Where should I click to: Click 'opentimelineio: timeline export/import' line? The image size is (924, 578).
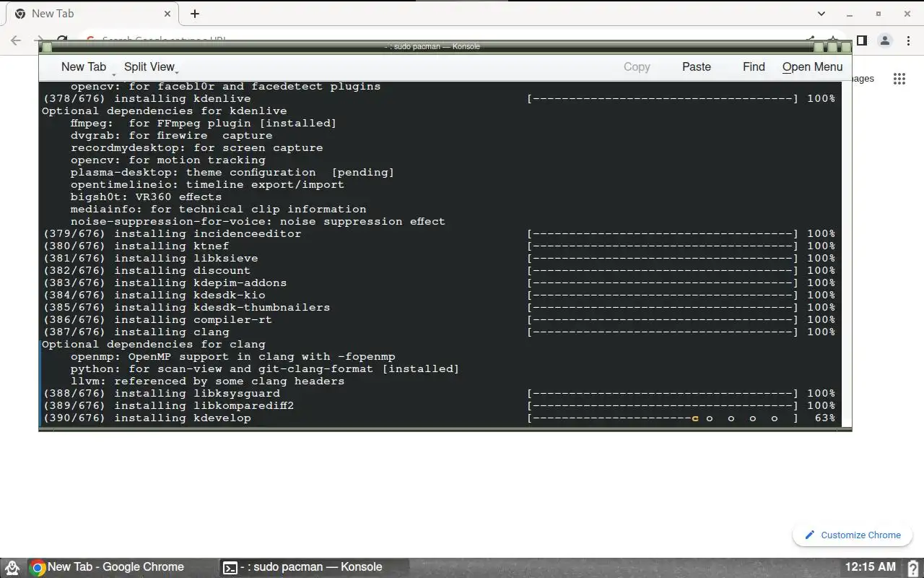[208, 184]
